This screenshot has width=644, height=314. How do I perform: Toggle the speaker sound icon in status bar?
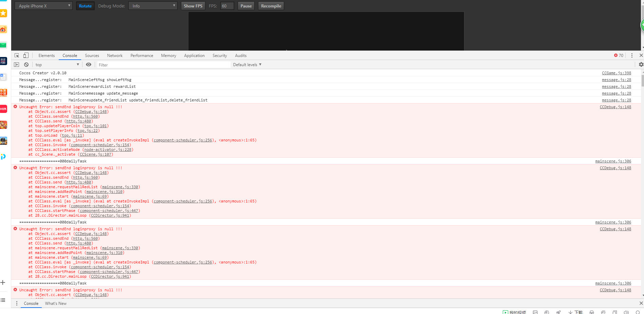tap(626, 312)
